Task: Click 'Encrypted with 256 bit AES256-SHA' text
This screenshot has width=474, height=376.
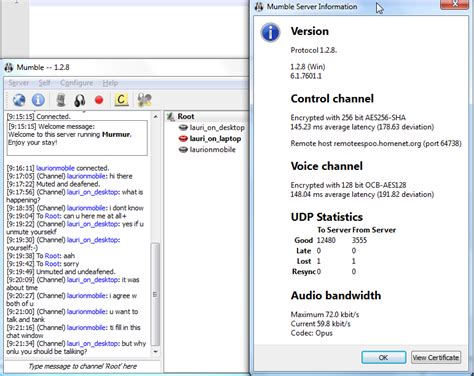Action: (x=348, y=118)
